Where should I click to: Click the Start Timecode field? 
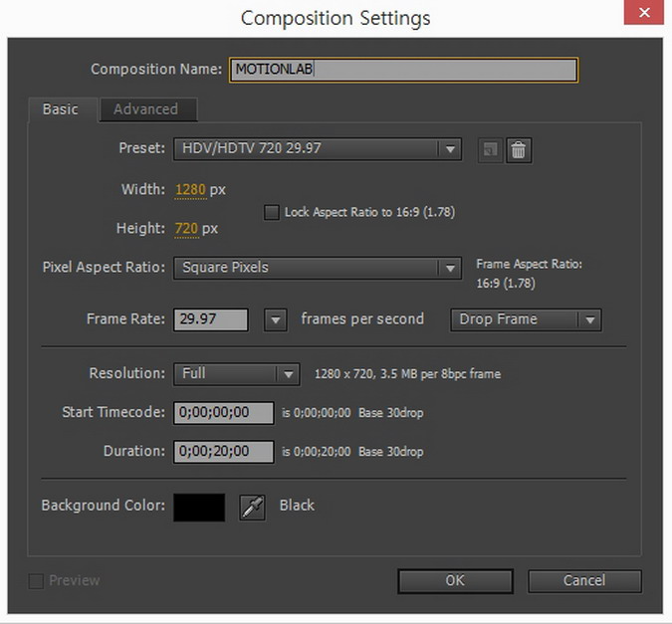tap(223, 413)
